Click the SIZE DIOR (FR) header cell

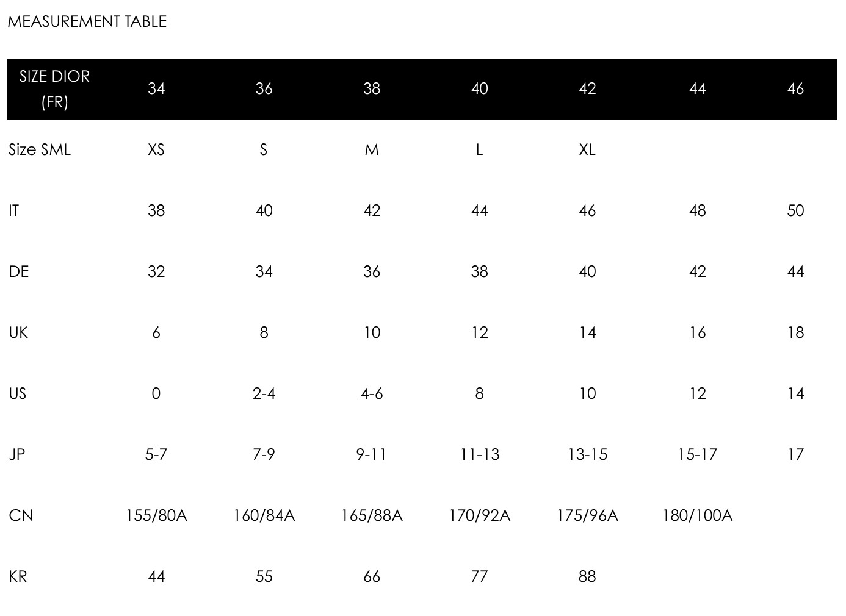click(x=54, y=89)
